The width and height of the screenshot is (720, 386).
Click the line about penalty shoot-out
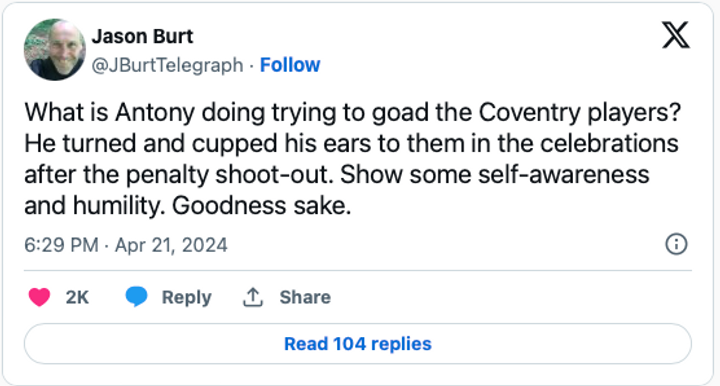(x=337, y=175)
